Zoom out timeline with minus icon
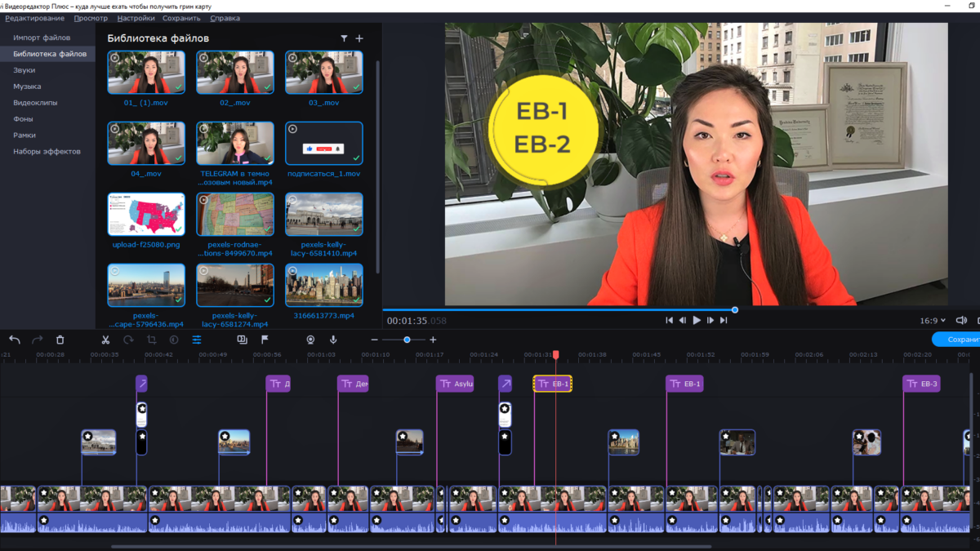This screenshot has height=551, width=980. pyautogui.click(x=375, y=340)
